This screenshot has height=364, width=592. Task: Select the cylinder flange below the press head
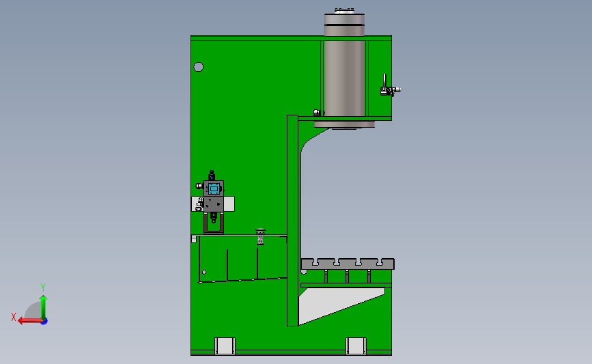(344, 124)
